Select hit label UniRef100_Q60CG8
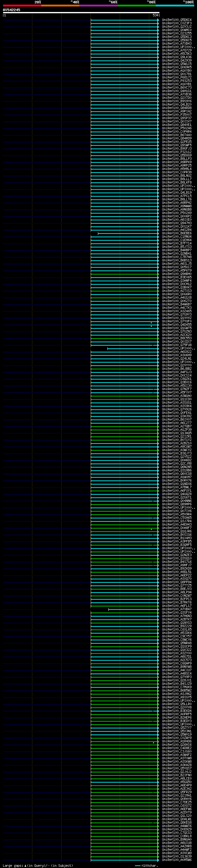197x868 pixels. point(176,474)
